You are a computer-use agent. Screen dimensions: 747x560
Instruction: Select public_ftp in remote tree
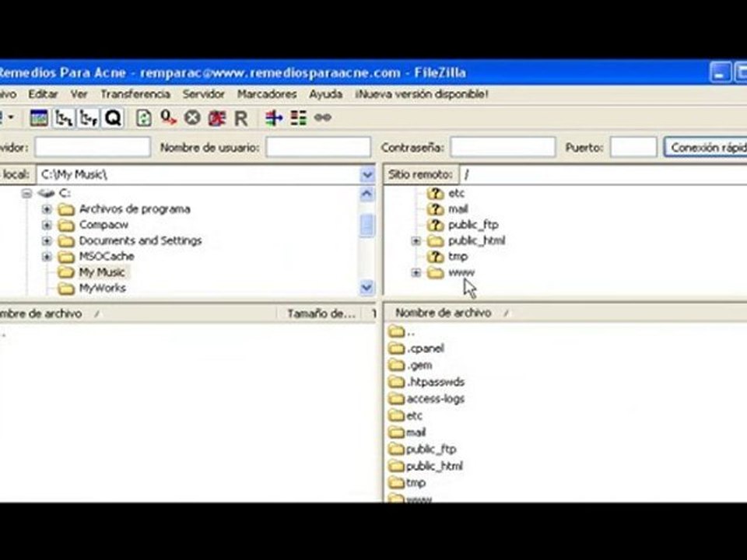coord(474,225)
